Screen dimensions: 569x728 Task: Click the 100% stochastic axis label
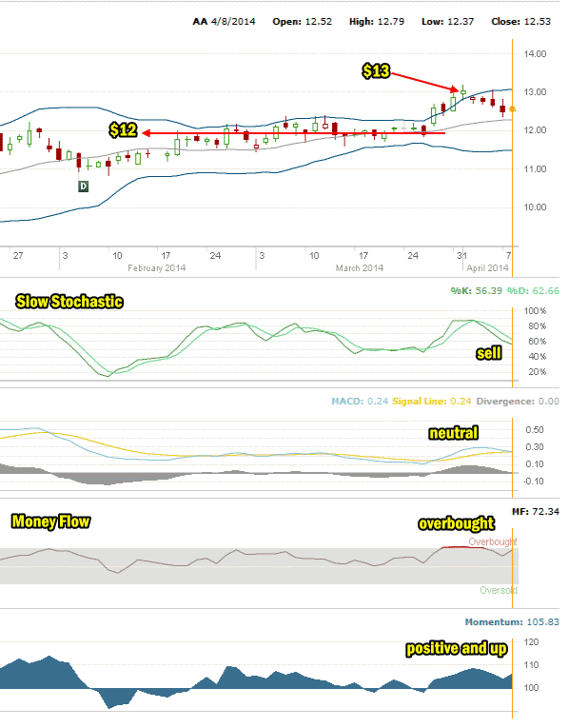click(x=535, y=310)
